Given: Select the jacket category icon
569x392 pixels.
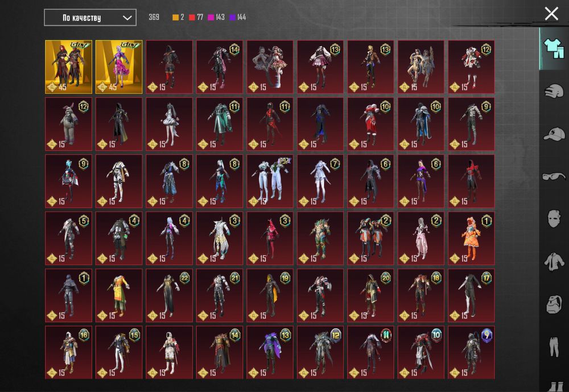Looking at the screenshot, I should [554, 261].
